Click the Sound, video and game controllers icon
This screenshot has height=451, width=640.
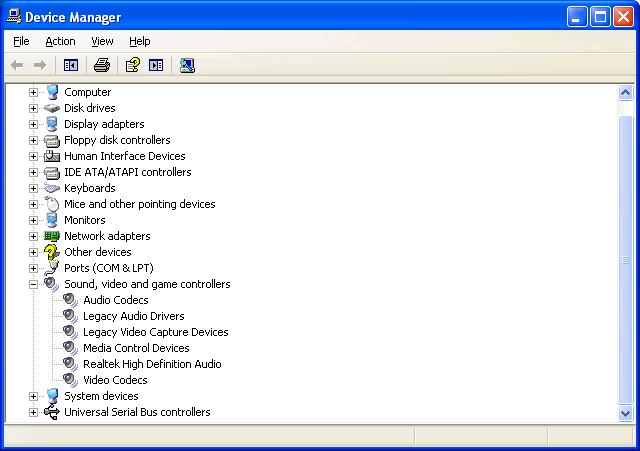[52, 284]
